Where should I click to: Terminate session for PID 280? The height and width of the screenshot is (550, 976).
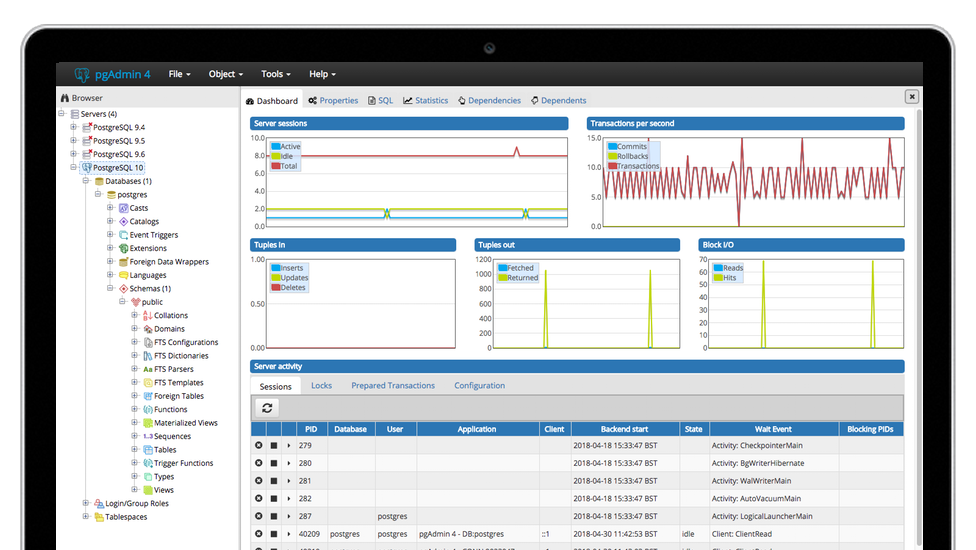(274, 463)
